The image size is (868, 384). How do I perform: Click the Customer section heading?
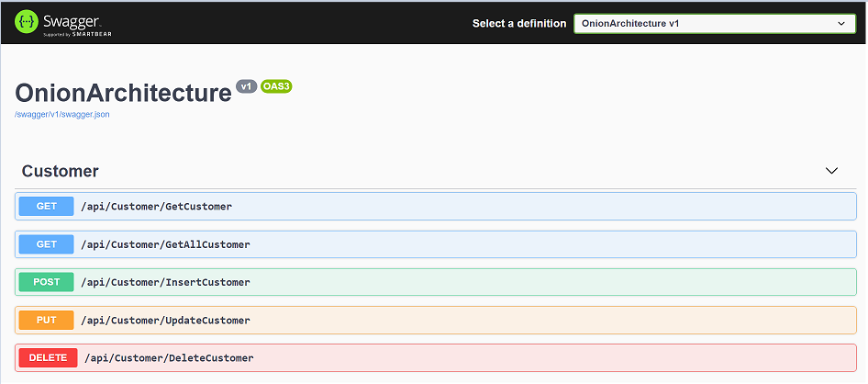point(61,171)
